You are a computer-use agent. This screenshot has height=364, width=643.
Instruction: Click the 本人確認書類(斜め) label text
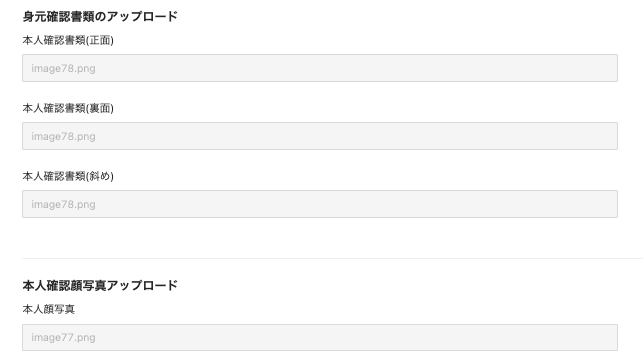68,176
